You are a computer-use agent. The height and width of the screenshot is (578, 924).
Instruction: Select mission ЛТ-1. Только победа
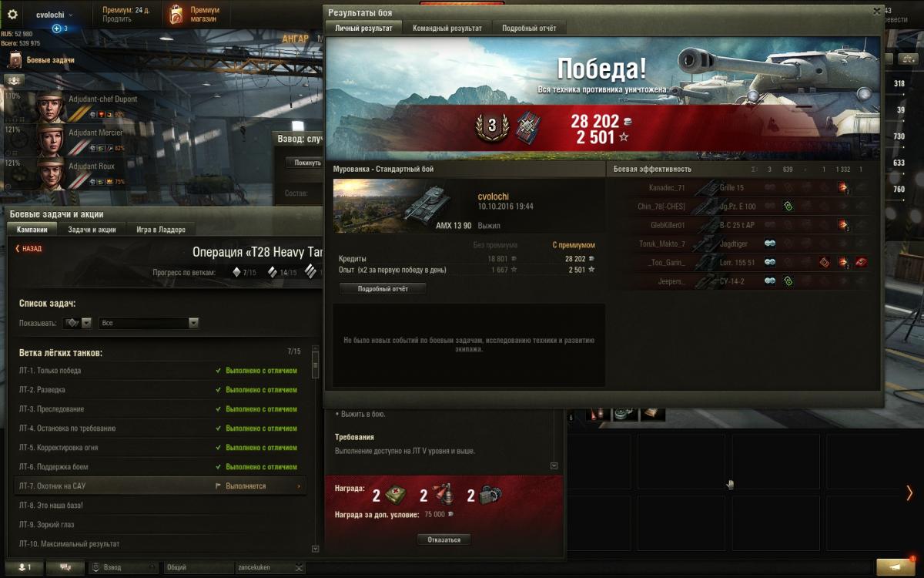pos(160,371)
